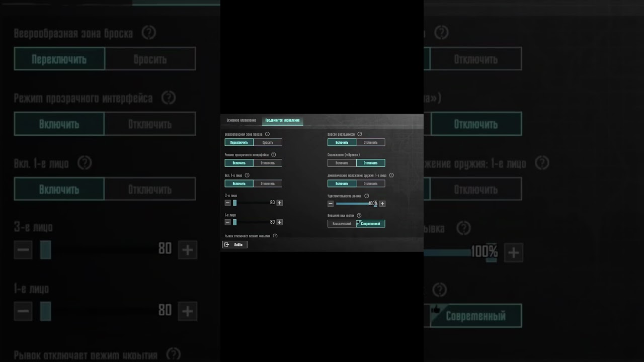Open help icon next to Вкл. 1-е лицо
Screen dimensions: 644x362
click(247, 175)
